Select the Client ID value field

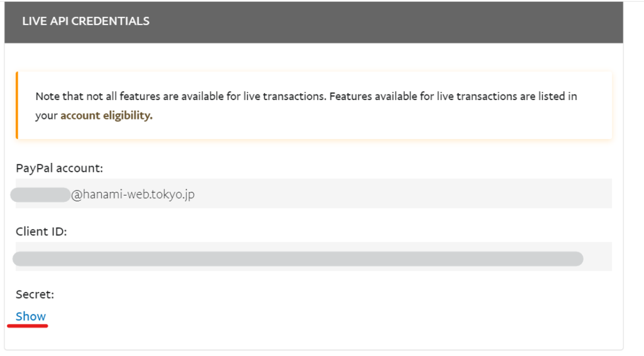point(314,257)
